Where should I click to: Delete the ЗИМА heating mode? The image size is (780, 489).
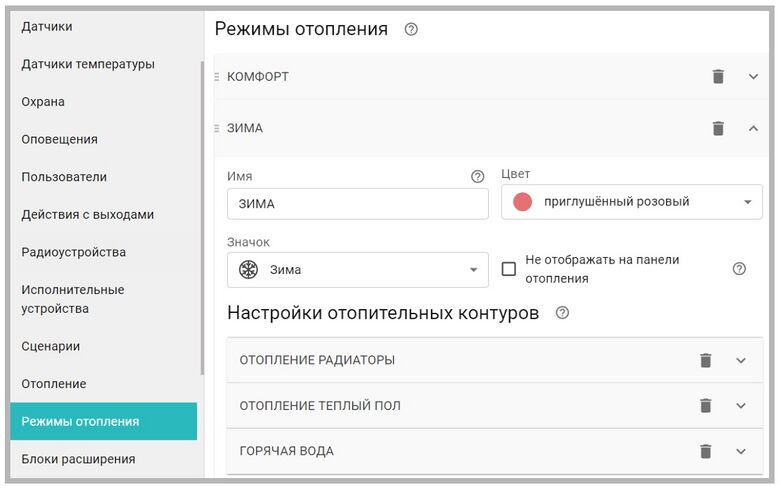718,128
